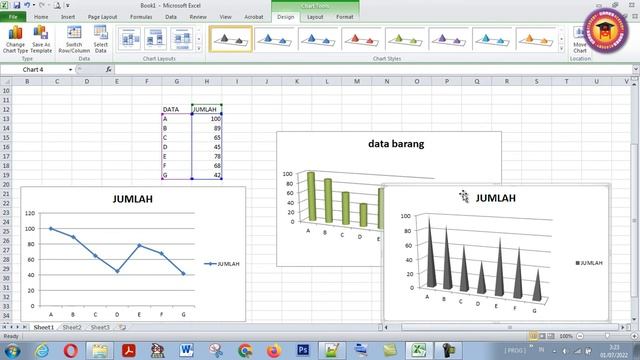Open the File tab
The width and height of the screenshot is (640, 360).
tap(13, 17)
